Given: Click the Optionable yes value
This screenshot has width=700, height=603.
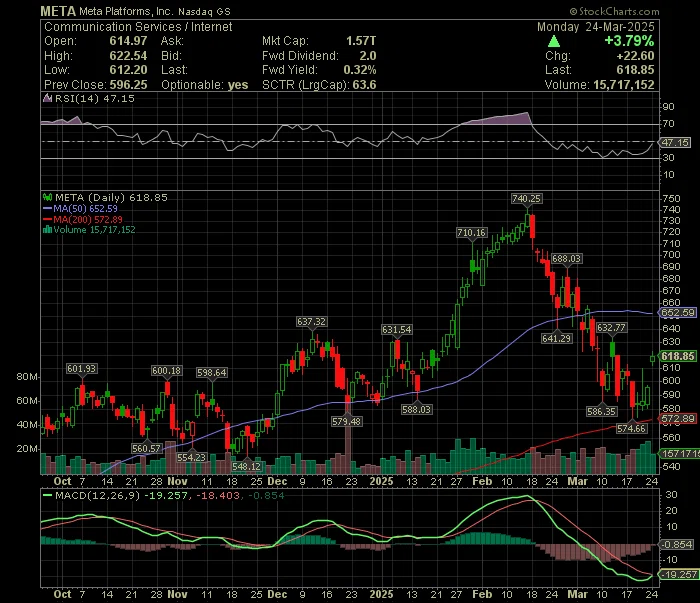Looking at the screenshot, I should click(x=238, y=85).
